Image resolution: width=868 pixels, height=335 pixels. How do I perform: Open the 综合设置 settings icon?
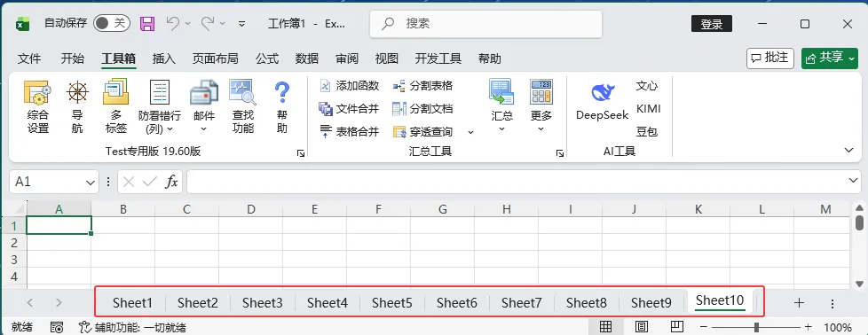38,92
